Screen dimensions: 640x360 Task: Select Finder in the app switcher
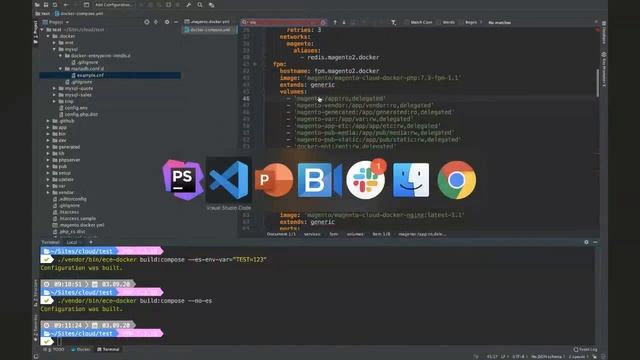click(411, 180)
